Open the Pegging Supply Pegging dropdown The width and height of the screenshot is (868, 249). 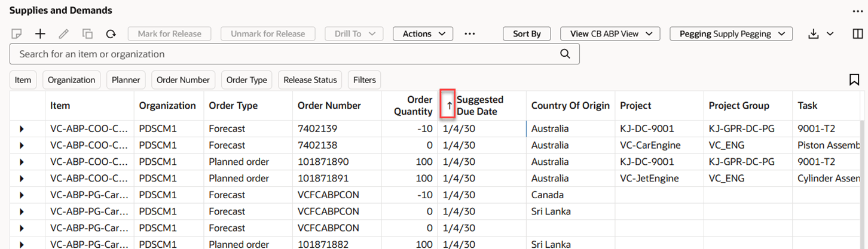pyautogui.click(x=731, y=34)
